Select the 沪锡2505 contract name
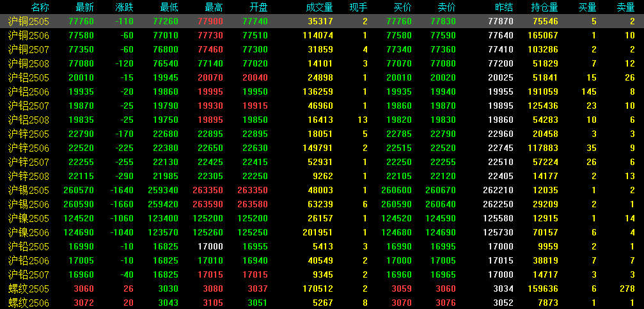The image size is (644, 309). [28, 190]
